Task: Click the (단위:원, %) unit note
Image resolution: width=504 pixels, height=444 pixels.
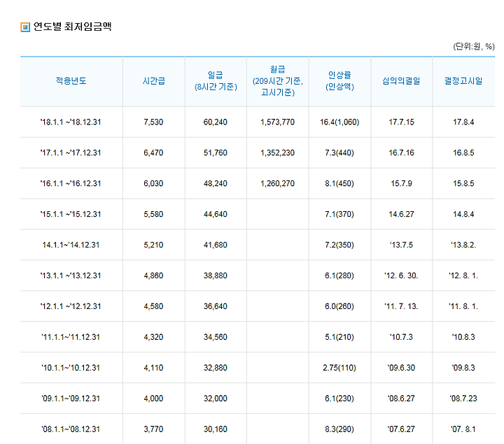Action: [x=474, y=47]
